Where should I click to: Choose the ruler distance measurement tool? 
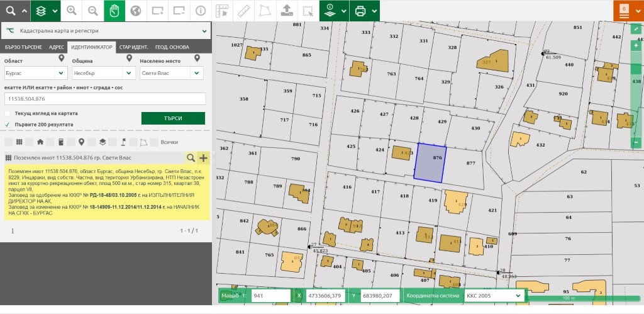point(243,11)
